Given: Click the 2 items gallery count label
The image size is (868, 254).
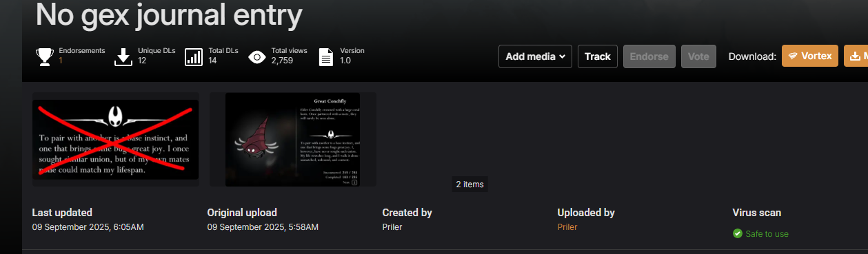Looking at the screenshot, I should [470, 184].
